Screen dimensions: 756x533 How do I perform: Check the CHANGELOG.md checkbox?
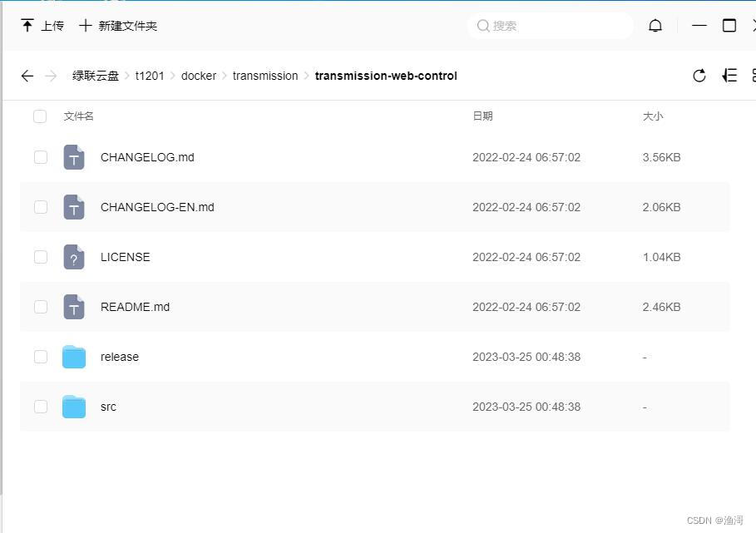point(41,157)
